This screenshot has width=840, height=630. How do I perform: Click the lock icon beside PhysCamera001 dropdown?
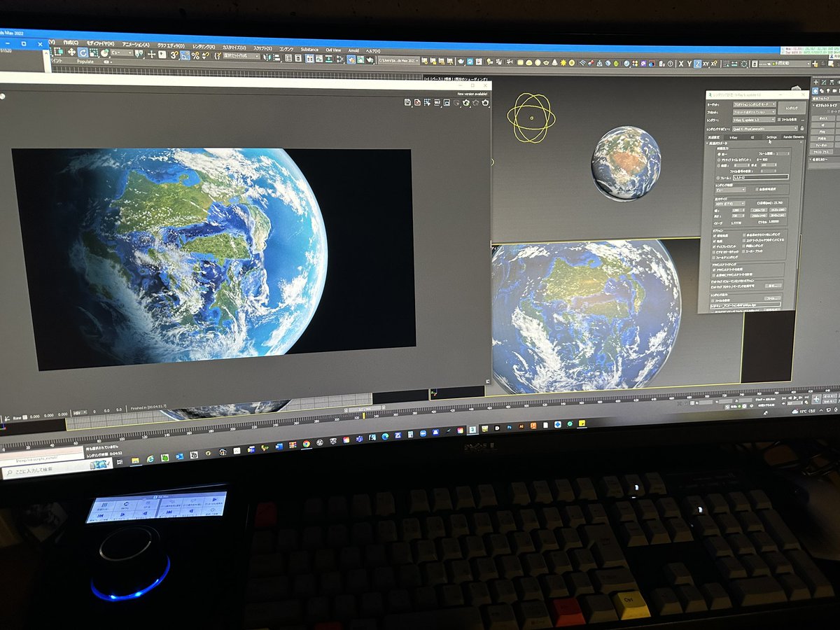point(801,128)
